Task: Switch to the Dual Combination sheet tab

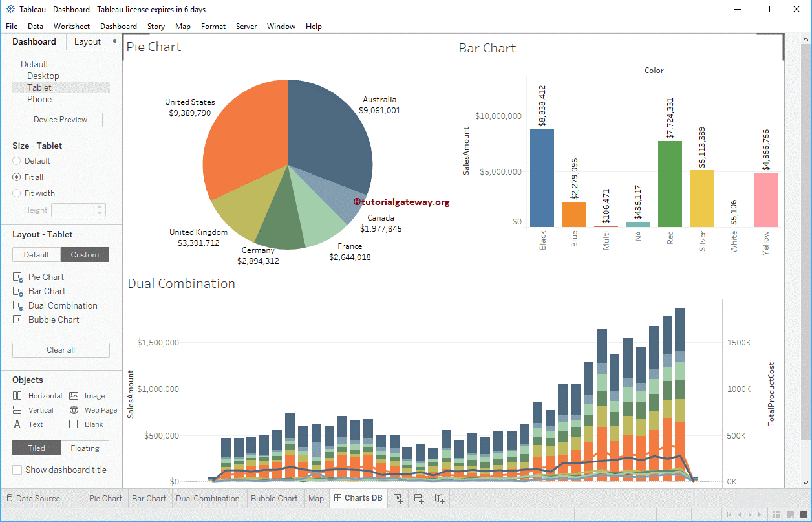Action: 208,499
